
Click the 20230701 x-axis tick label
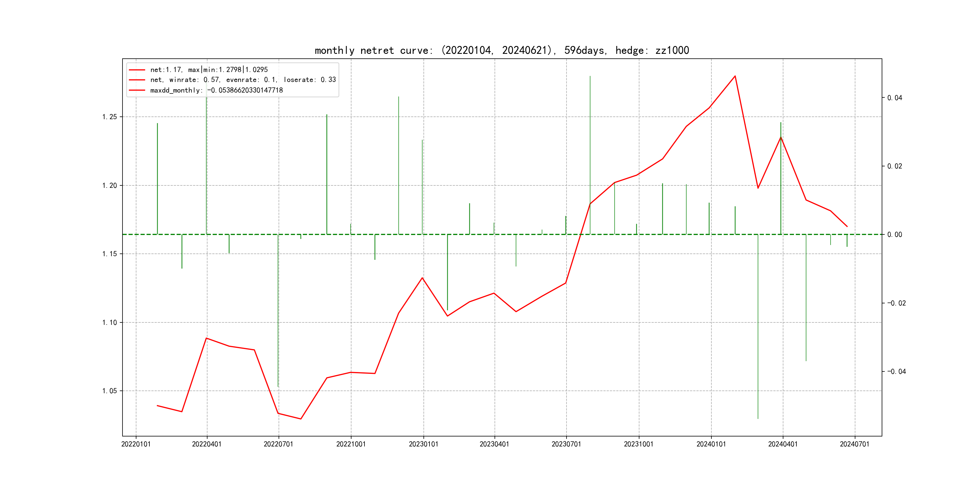pyautogui.click(x=566, y=444)
